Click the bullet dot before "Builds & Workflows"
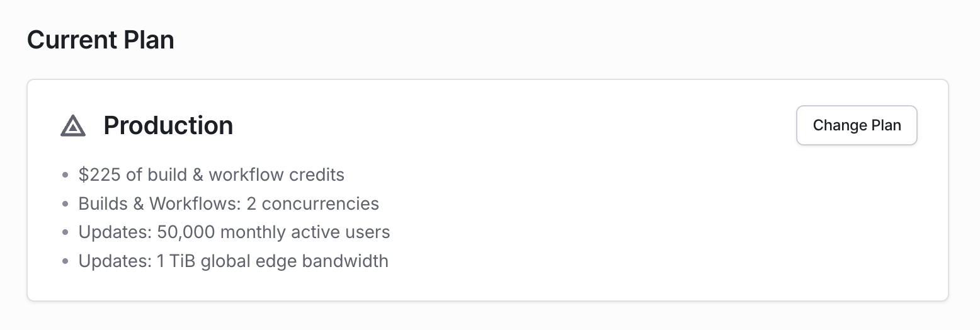This screenshot has height=330, width=980. point(66,204)
